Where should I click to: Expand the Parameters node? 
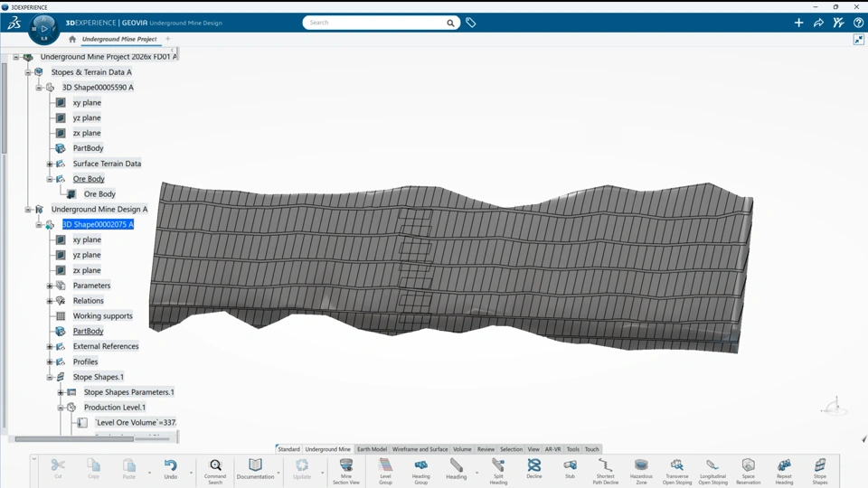(50, 286)
